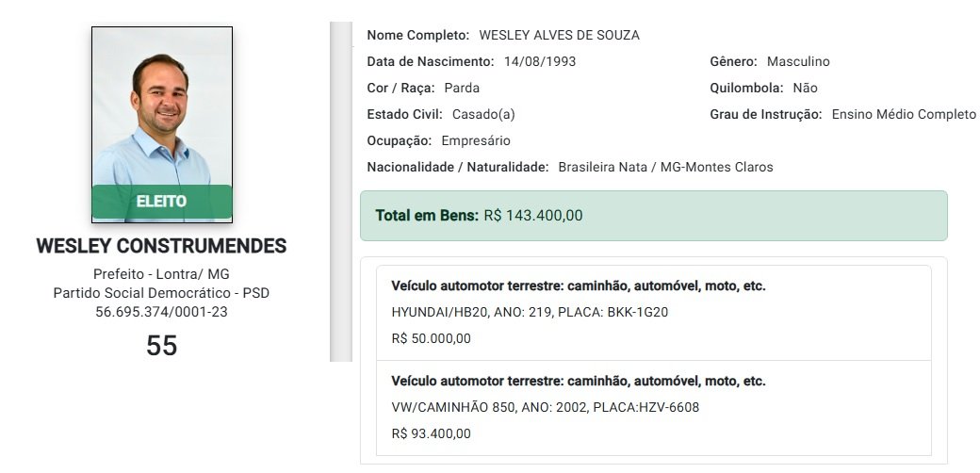
Task: Click the Estado Civil value Casado(a)
Action: 483,115
